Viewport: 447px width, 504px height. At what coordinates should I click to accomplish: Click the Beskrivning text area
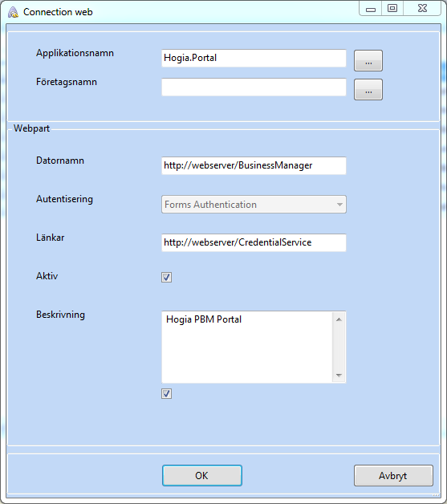(x=247, y=348)
